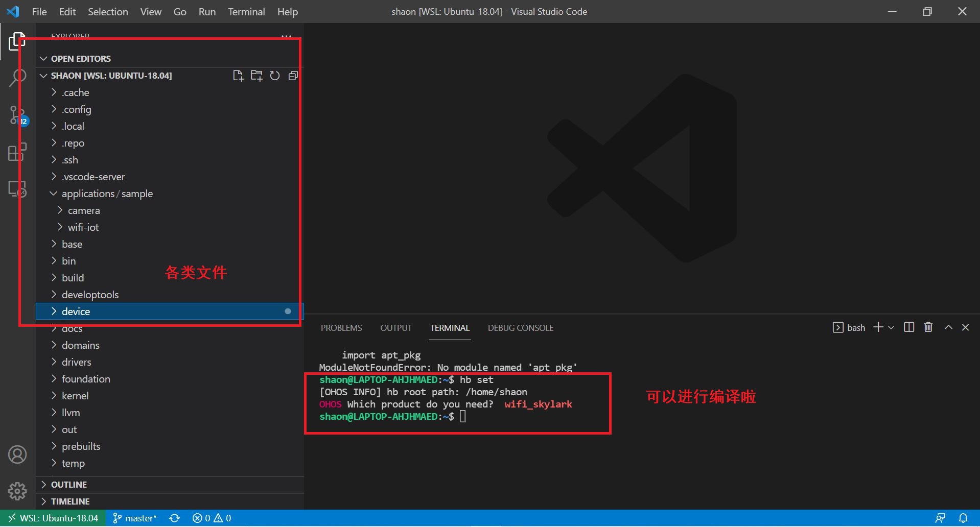This screenshot has height=527, width=980.
Task: Maximize the panel size with caret icon
Action: (x=948, y=327)
